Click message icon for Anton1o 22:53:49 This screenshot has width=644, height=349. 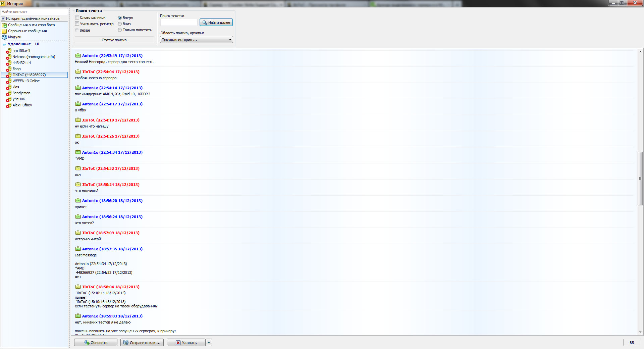78,55
